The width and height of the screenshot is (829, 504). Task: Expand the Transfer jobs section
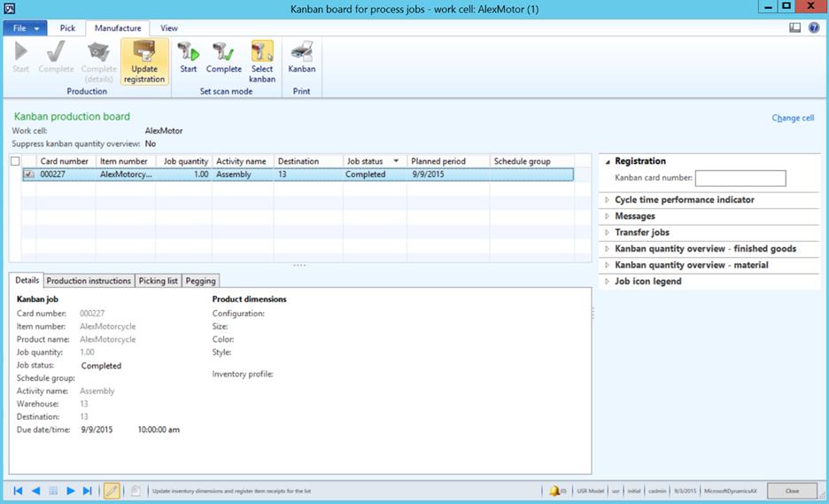tap(607, 232)
